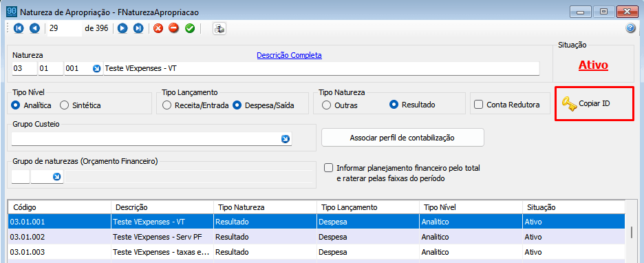
Task: Open the help question mark icon
Action: point(630,28)
